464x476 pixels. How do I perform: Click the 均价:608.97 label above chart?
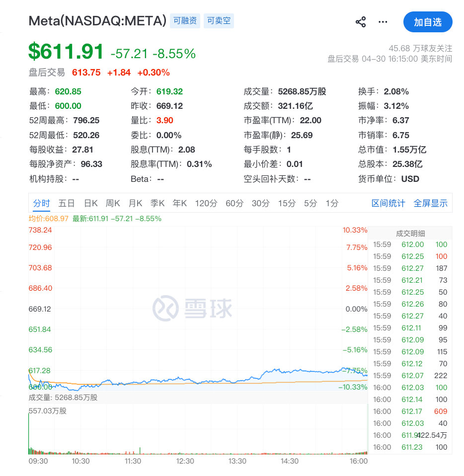(49, 219)
